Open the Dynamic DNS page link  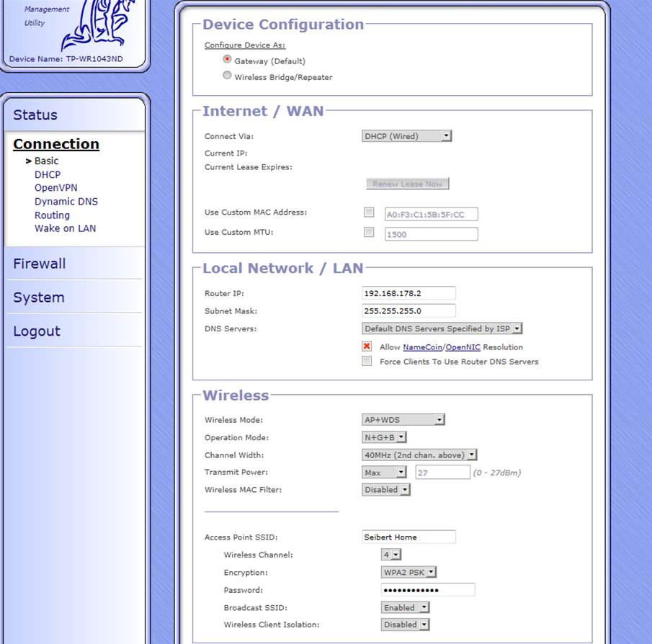click(66, 202)
